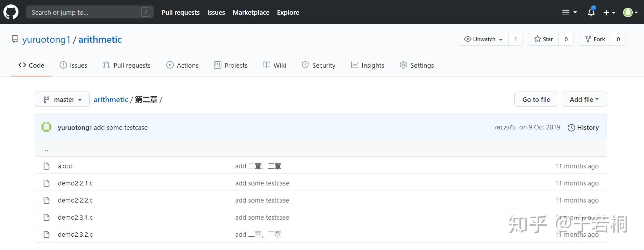The height and width of the screenshot is (250, 644).
Task: Expand the plus create-new menu
Action: tap(609, 12)
